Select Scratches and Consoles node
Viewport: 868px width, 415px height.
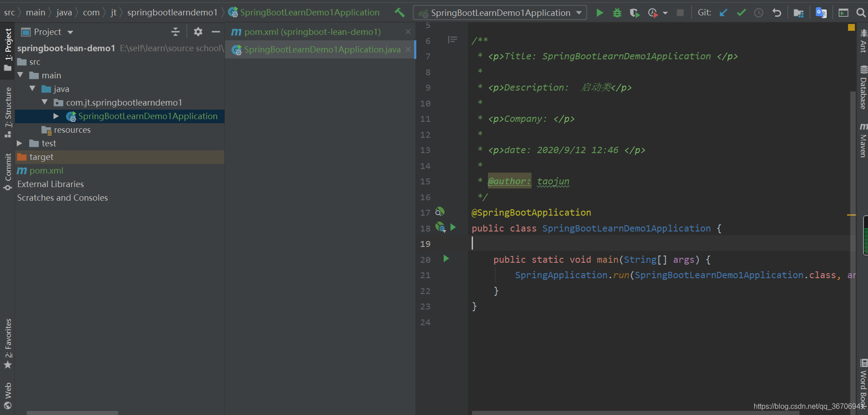[63, 198]
